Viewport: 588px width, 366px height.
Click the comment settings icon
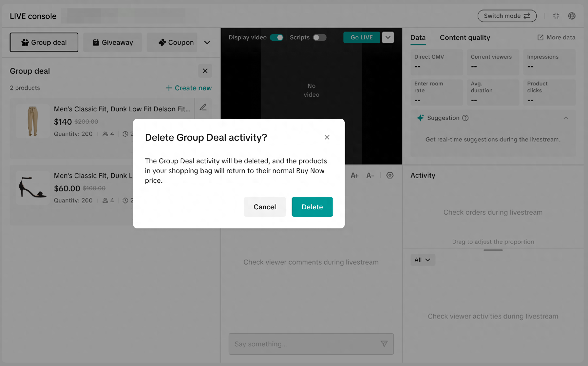click(390, 175)
